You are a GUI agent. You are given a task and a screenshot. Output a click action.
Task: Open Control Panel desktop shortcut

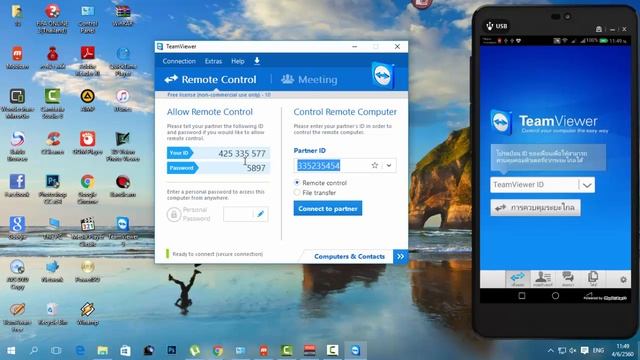(87, 18)
